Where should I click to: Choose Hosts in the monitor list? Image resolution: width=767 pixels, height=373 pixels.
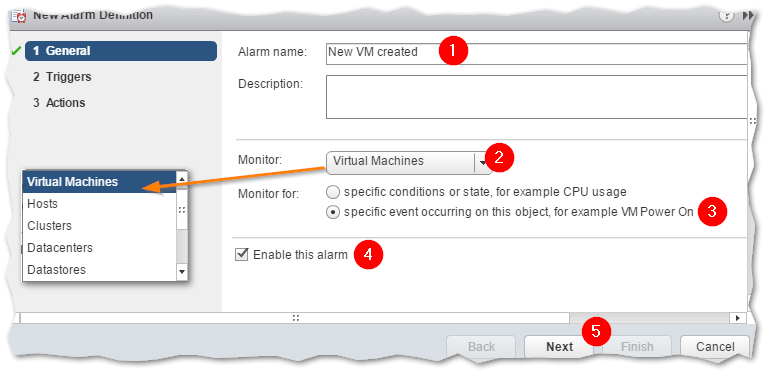[x=99, y=204]
